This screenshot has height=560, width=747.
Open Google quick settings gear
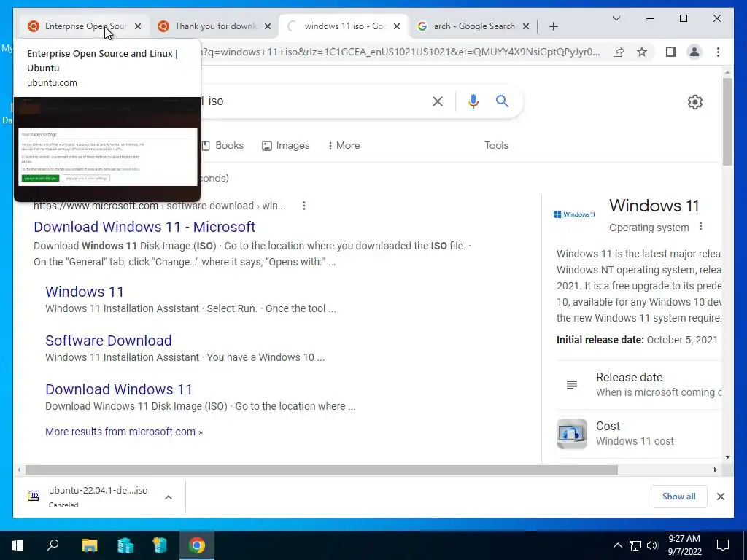(x=695, y=102)
